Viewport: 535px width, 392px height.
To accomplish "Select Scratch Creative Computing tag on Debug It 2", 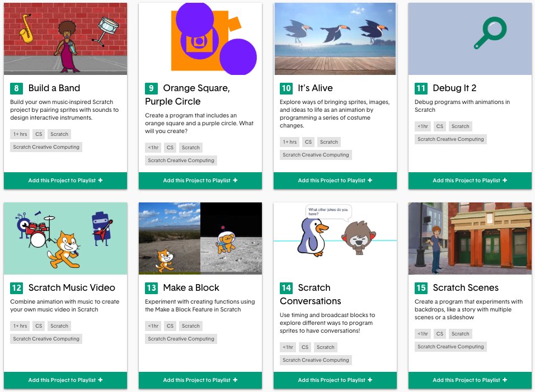I will [x=450, y=139].
